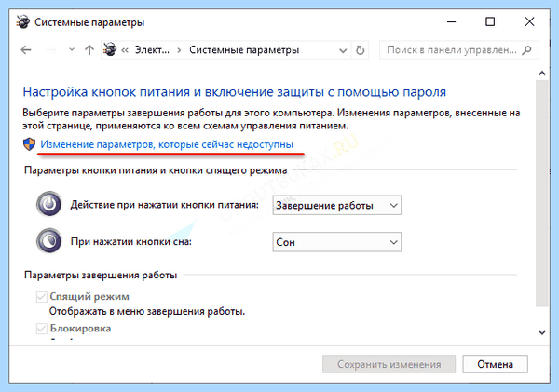Click the shield icon beside settings link

coord(29,144)
